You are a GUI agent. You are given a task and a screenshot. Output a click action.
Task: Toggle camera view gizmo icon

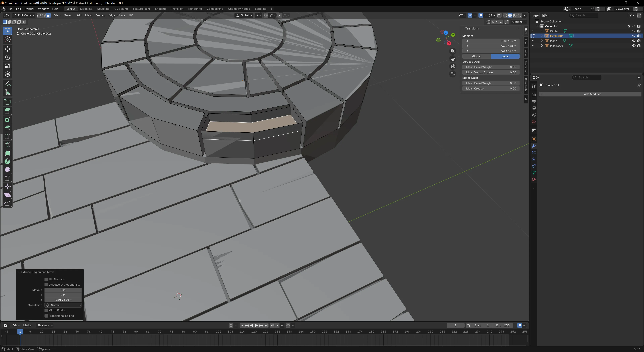[x=452, y=66]
